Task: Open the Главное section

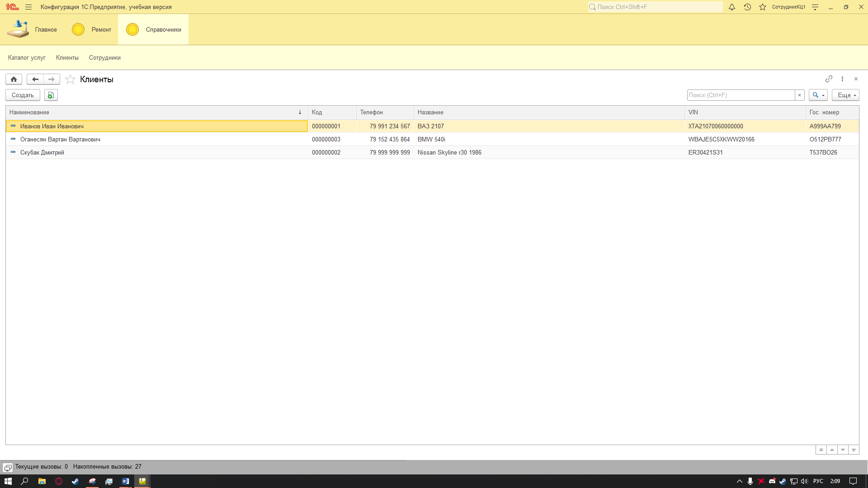Action: pos(32,29)
